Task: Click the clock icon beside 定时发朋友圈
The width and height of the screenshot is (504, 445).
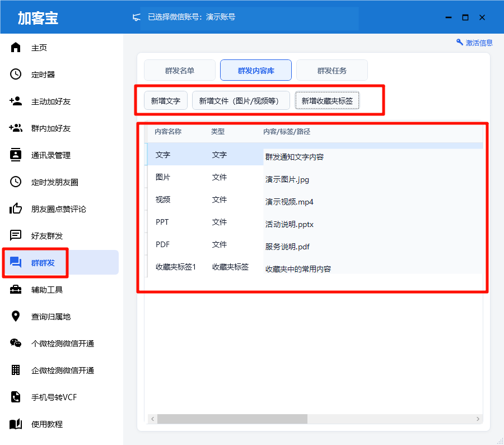Action: click(x=16, y=182)
